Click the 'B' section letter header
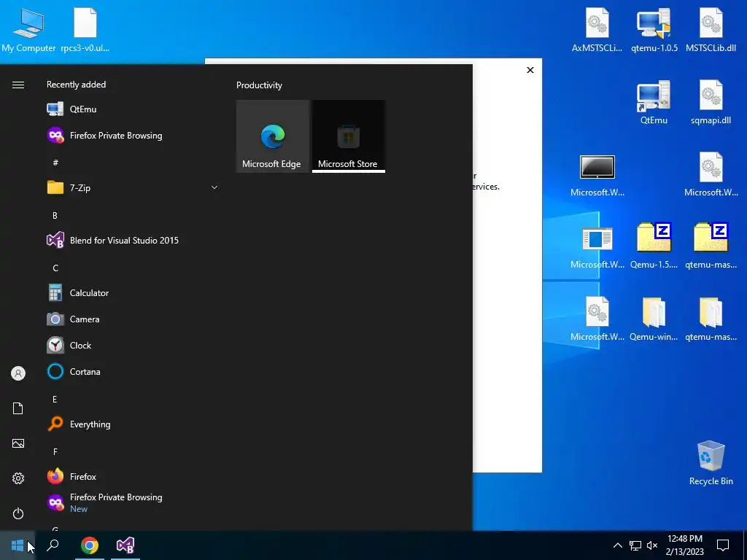 click(x=55, y=216)
